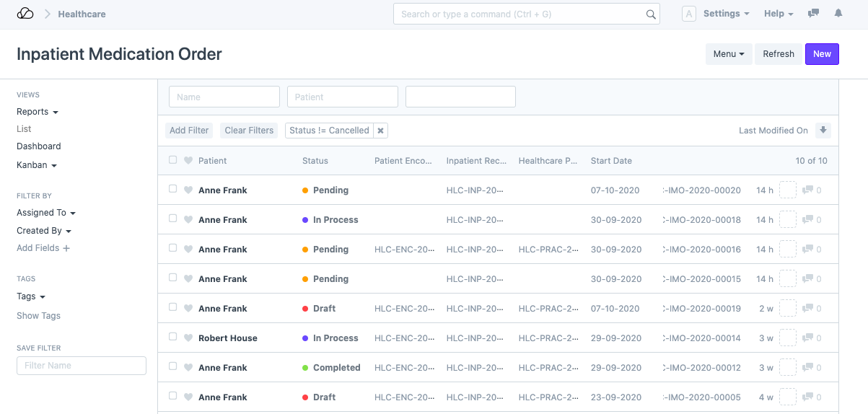Expand the Menu dropdown button
This screenshot has width=868, height=414.
click(x=728, y=54)
